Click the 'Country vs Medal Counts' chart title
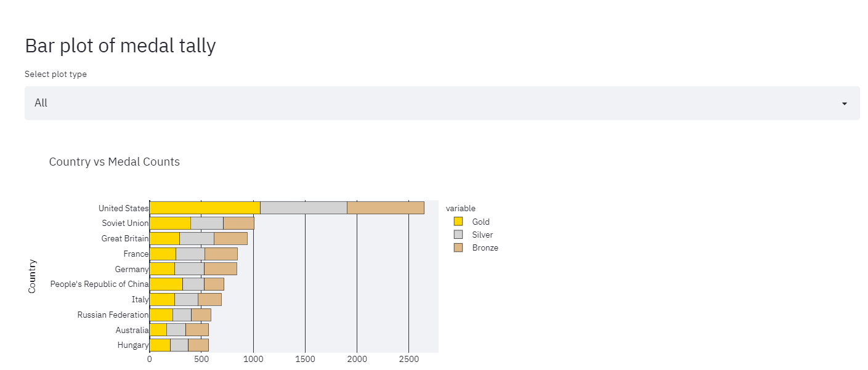Viewport: 868px width, 370px height. (114, 162)
